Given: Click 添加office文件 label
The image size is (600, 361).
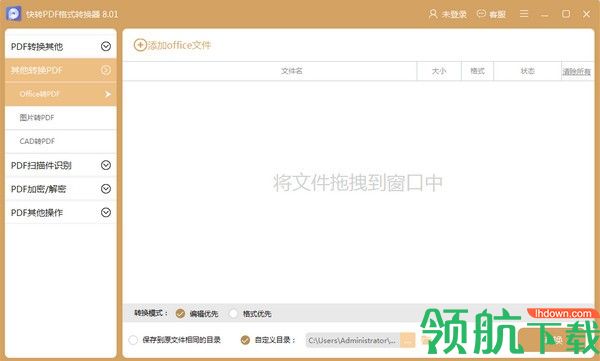Looking at the screenshot, I should 179,45.
